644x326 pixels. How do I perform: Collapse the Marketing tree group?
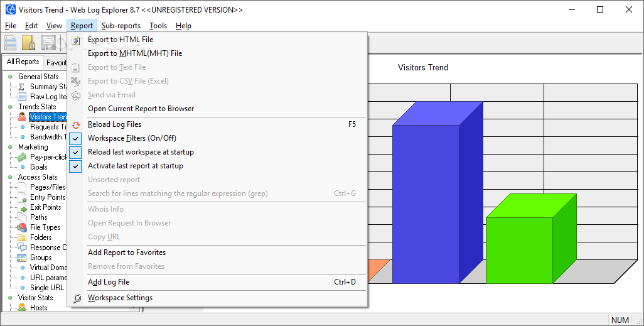[10, 147]
